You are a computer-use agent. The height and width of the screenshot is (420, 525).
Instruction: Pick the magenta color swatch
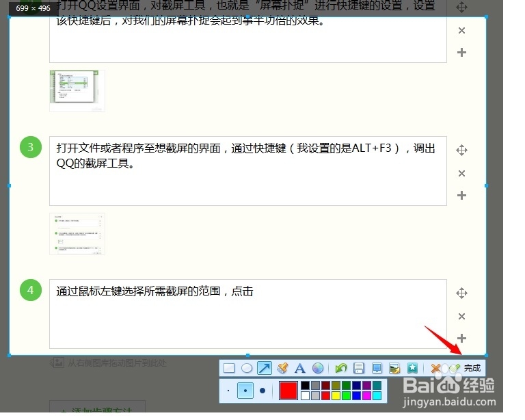[x=366, y=395]
